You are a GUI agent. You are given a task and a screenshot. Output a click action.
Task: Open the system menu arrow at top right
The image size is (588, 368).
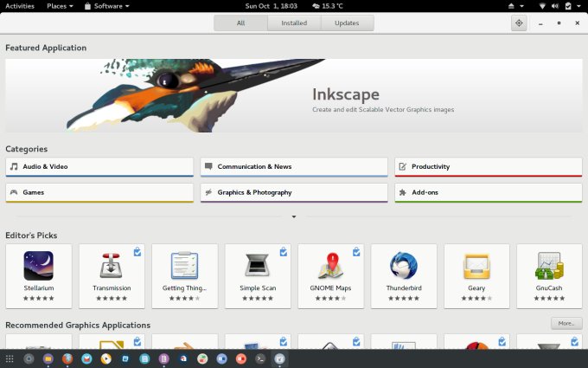coord(578,6)
